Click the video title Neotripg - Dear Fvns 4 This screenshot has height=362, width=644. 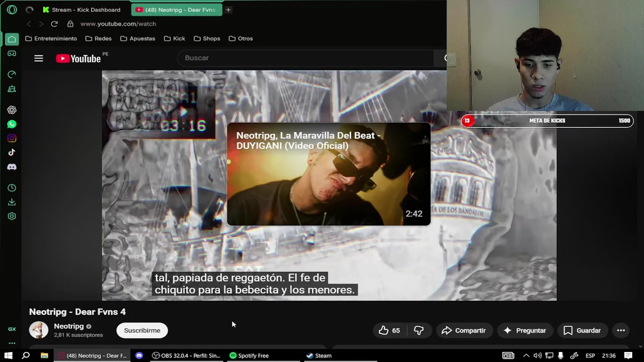(77, 312)
